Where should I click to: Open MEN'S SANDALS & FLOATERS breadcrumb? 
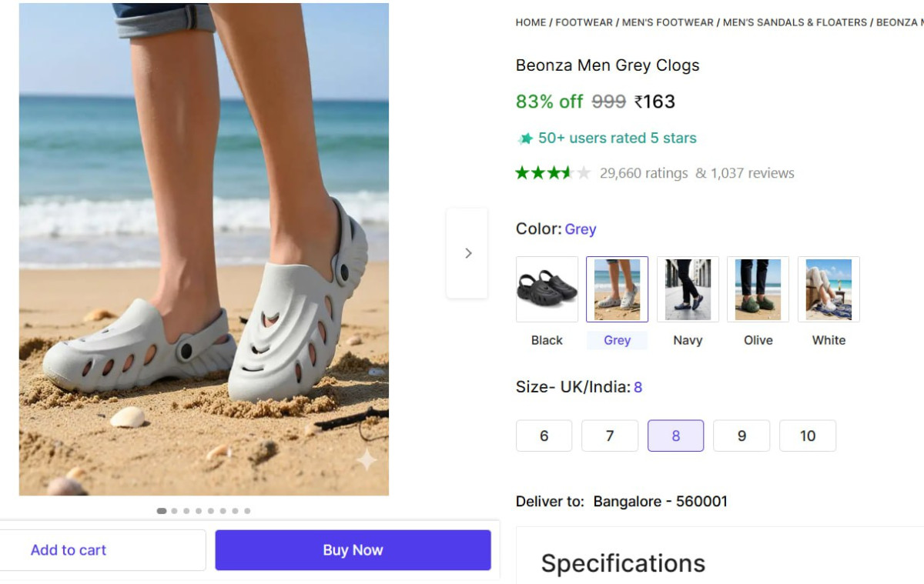pyautogui.click(x=795, y=22)
